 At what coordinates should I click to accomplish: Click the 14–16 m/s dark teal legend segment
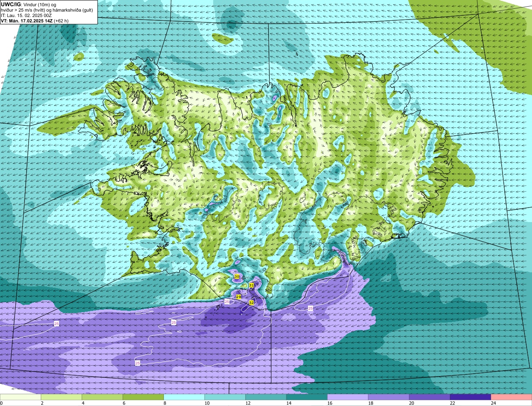[307, 397]
